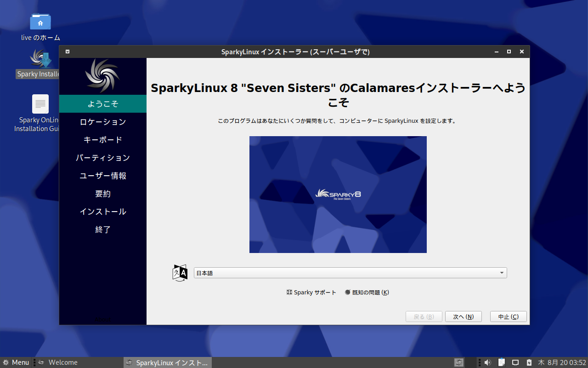
Task: Open the live のホーム folder icon
Action: [40, 22]
